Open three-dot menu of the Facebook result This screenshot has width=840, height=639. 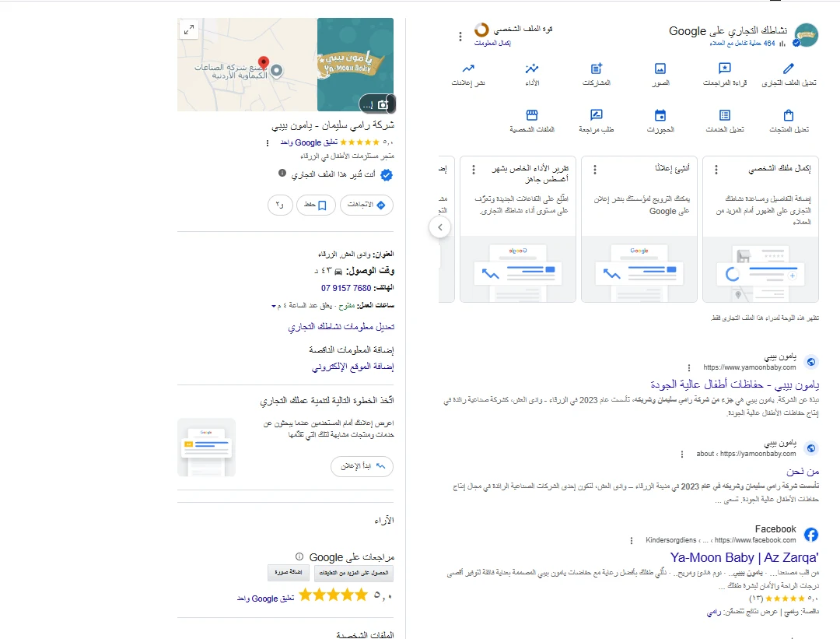(632, 540)
